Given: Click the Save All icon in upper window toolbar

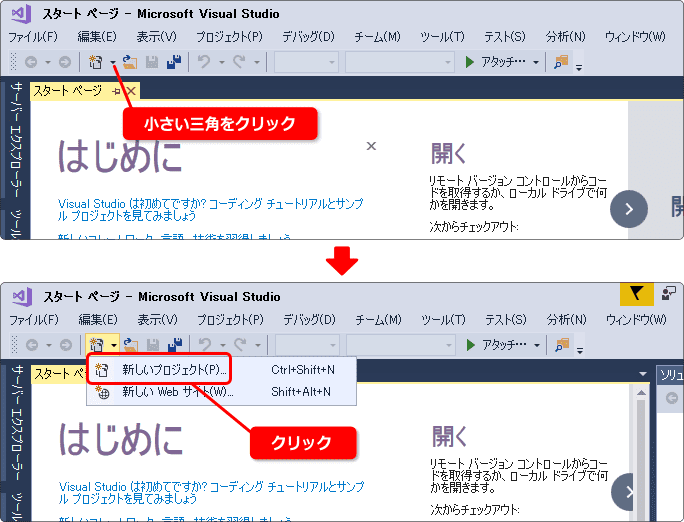Looking at the screenshot, I should pyautogui.click(x=174, y=62).
